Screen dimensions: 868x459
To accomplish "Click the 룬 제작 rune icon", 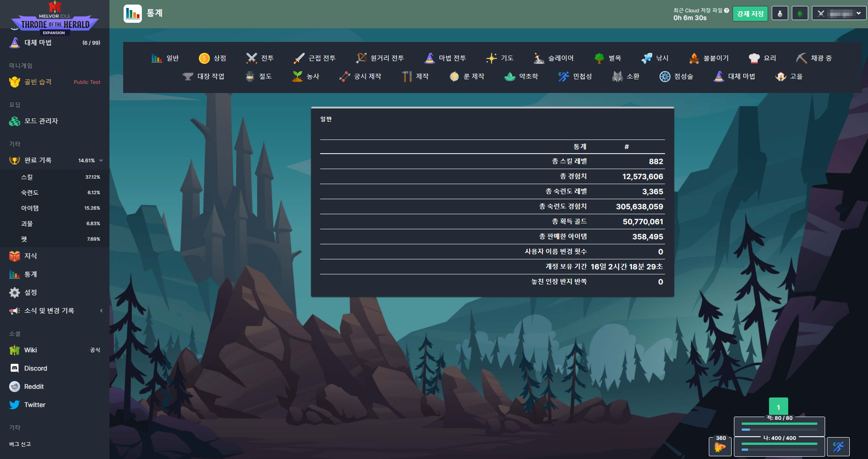I will point(454,76).
